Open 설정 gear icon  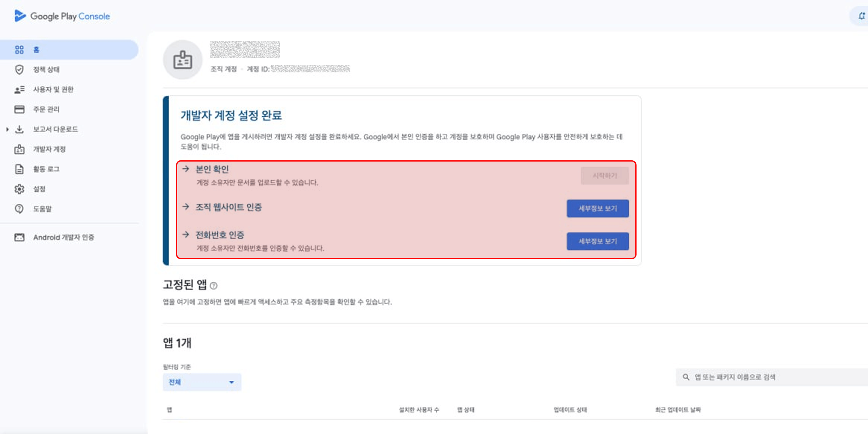(19, 189)
